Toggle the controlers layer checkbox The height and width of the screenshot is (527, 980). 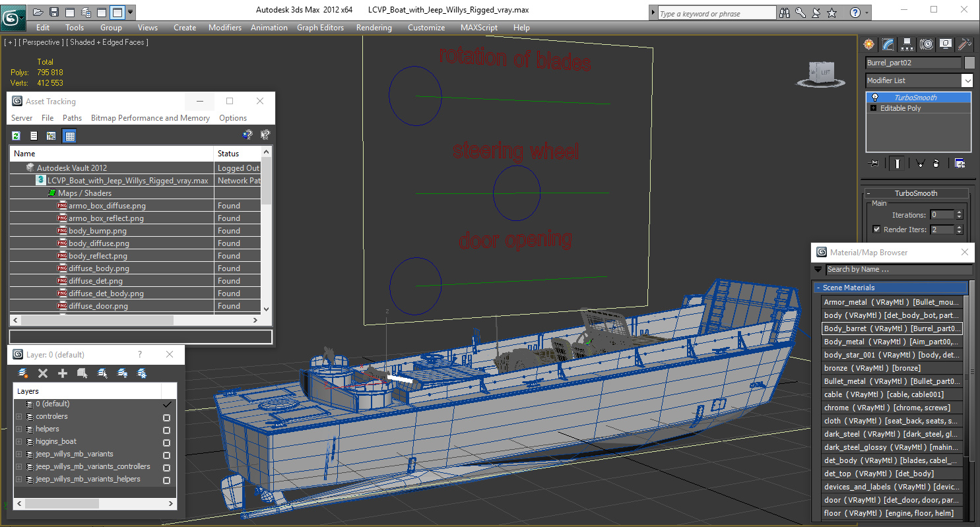[166, 418]
